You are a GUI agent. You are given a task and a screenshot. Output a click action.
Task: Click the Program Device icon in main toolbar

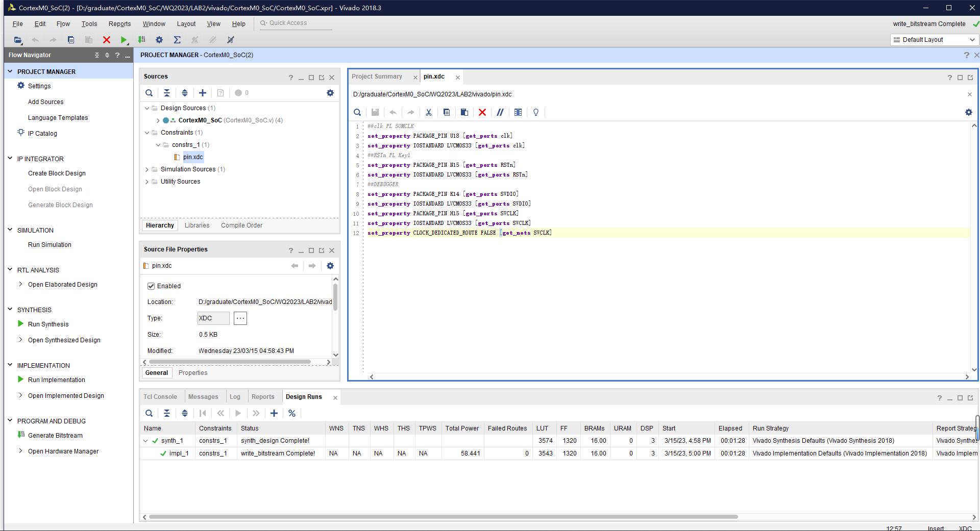tap(142, 40)
